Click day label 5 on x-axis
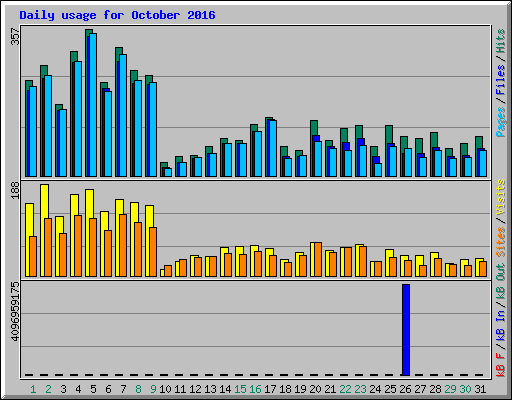The height and width of the screenshot is (400, 512). (93, 389)
